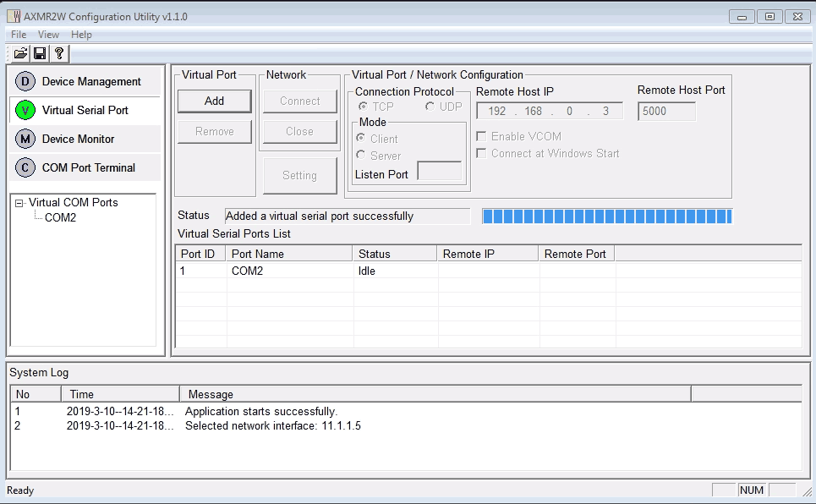Image resolution: width=816 pixels, height=504 pixels.
Task: Click the Remote Host Port field showing 5000
Action: click(x=666, y=111)
